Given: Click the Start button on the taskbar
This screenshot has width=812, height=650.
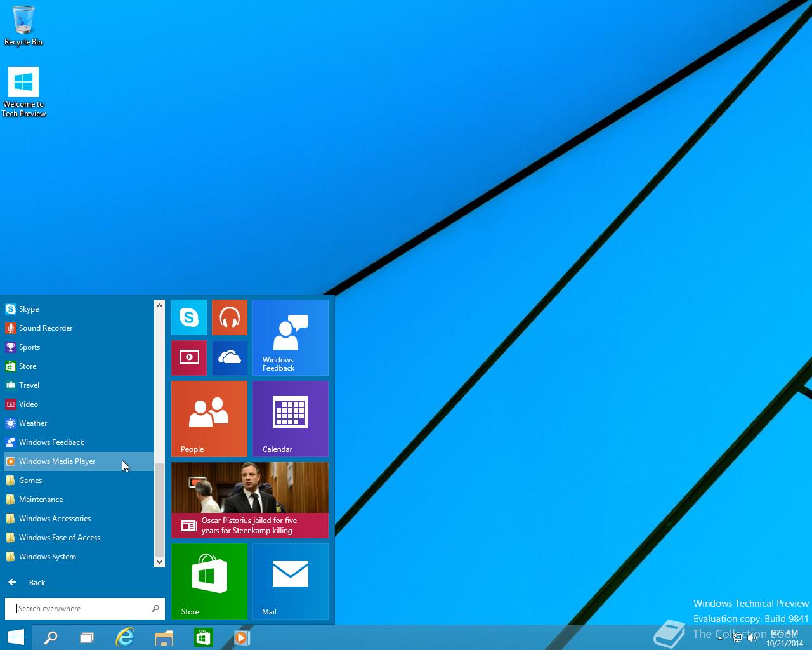Looking at the screenshot, I should click(x=15, y=637).
